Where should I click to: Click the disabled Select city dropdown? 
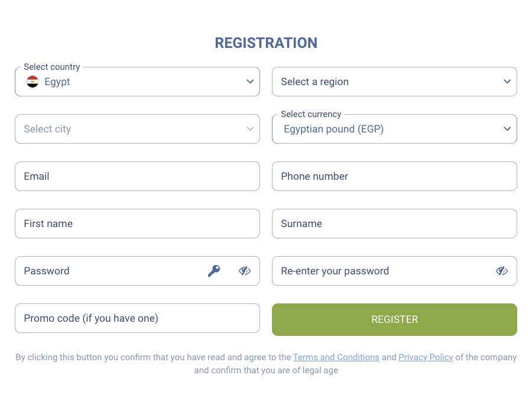pyautogui.click(x=137, y=128)
